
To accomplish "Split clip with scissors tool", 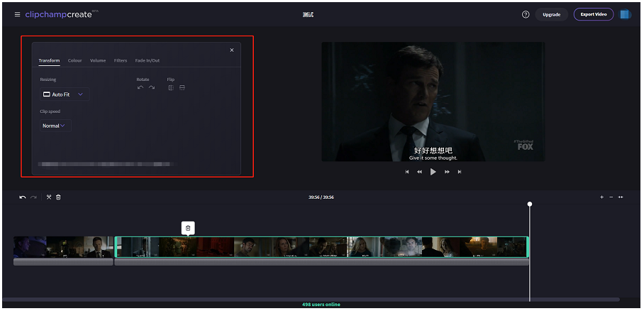I will coord(49,197).
